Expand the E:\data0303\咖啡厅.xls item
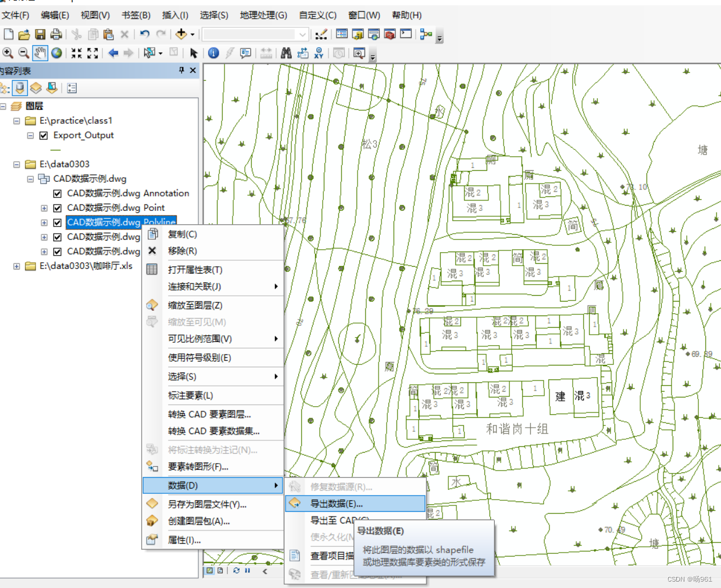This screenshot has width=721, height=588. pos(16,266)
